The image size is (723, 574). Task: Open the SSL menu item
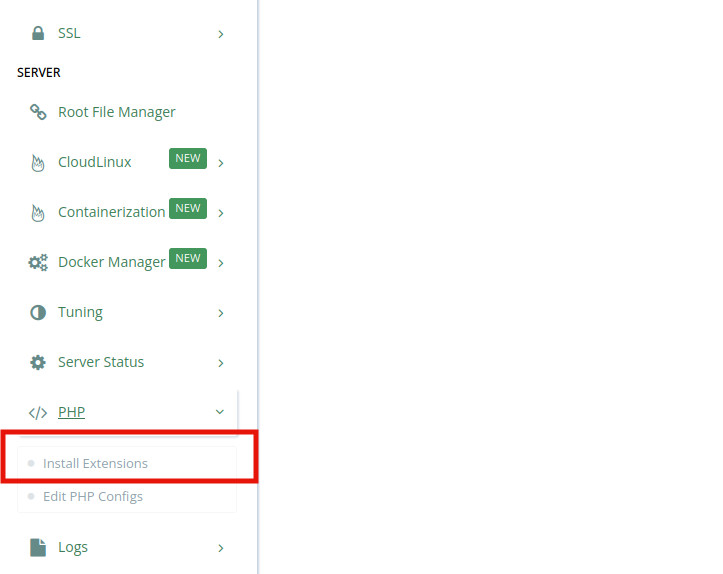coord(69,33)
